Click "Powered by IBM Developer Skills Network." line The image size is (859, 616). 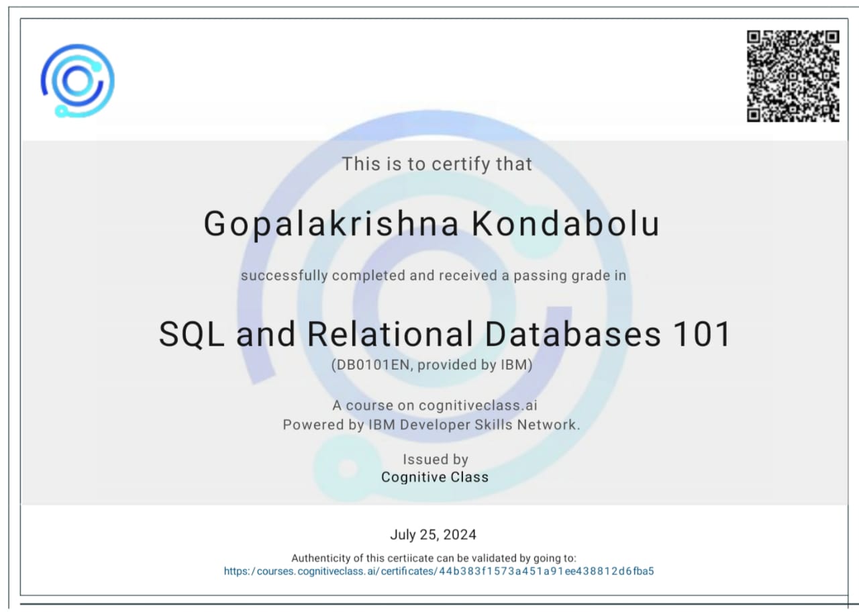pyautogui.click(x=432, y=425)
